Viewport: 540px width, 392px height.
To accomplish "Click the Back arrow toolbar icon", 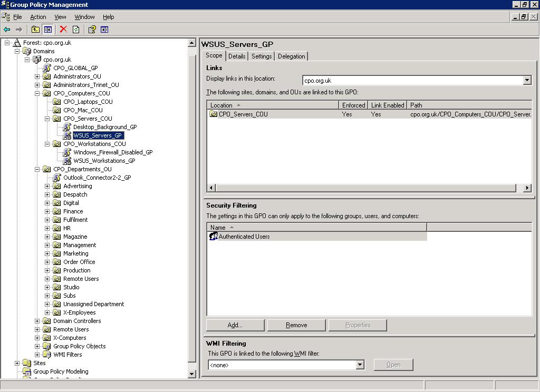I will [7, 30].
